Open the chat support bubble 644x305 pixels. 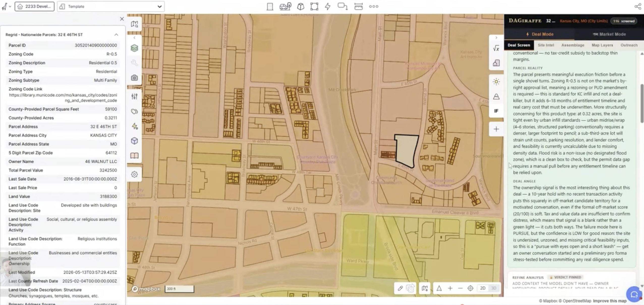click(634, 294)
